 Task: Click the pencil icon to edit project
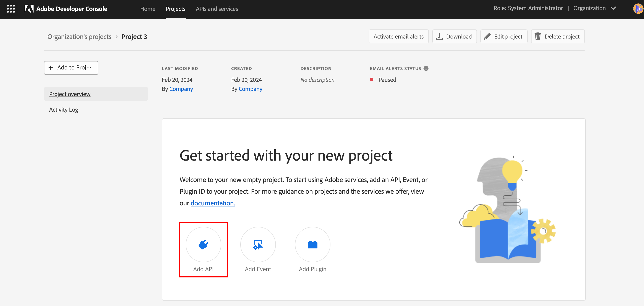click(x=487, y=36)
